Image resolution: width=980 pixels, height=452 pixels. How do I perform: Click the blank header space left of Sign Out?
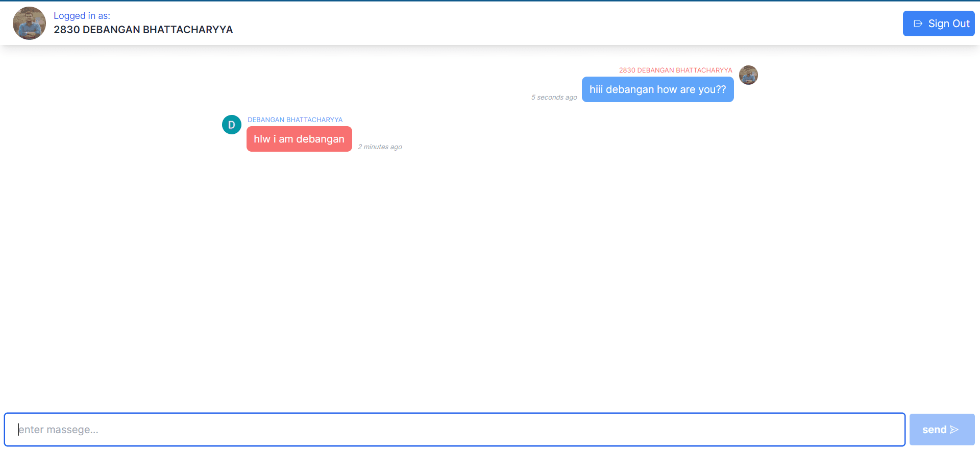pos(561,23)
